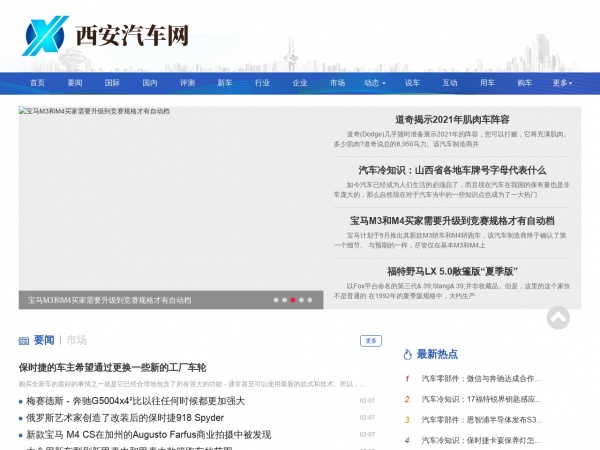This screenshot has height=450, width=600.
Task: Click summary text 购买全新车的最好的事情
Action: pyautogui.click(x=192, y=384)
